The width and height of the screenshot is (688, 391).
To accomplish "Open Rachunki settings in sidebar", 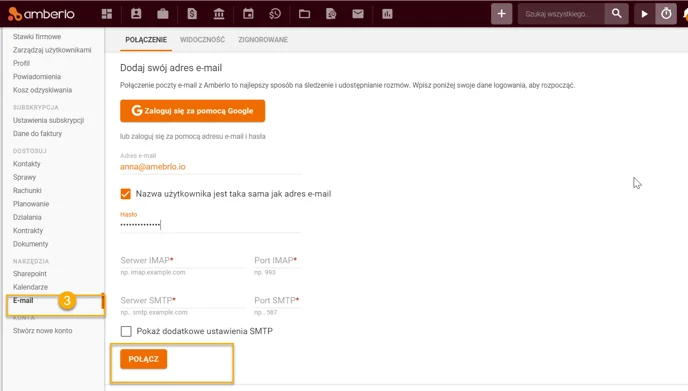I will pos(27,190).
